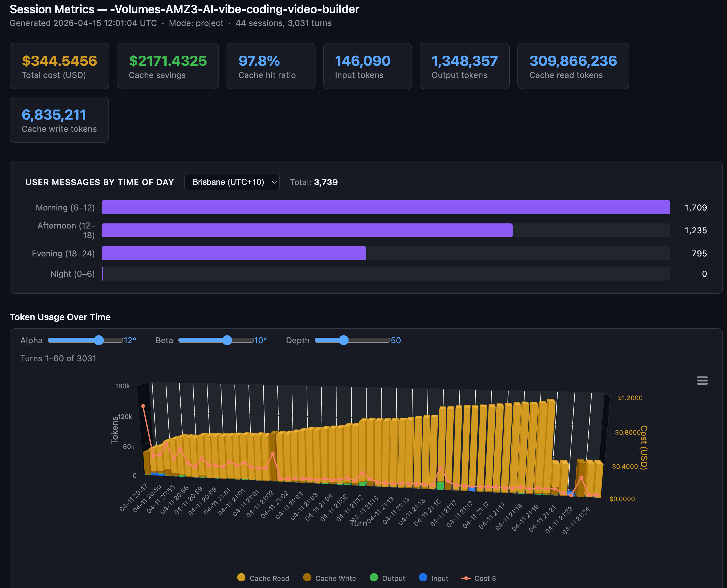Click the Cache savings card
This screenshot has width=727, height=588.
(x=168, y=66)
